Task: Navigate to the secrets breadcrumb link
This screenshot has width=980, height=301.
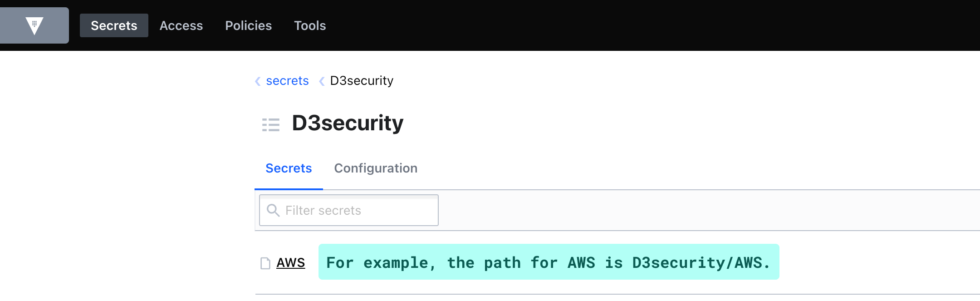Action: [287, 81]
